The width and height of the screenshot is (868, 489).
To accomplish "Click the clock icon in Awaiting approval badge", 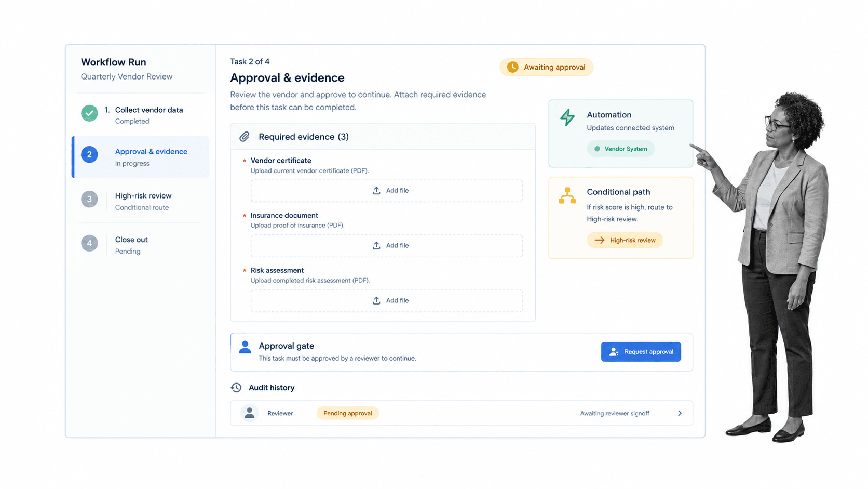I will coord(513,67).
